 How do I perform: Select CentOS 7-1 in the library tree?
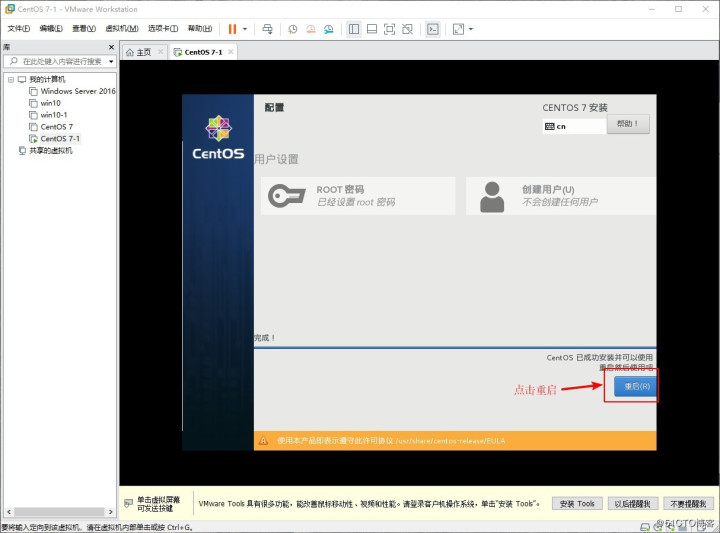click(55, 139)
